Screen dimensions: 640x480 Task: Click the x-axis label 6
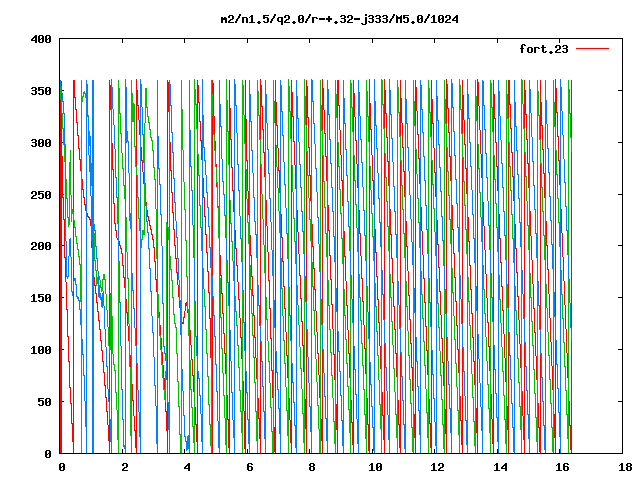click(x=249, y=467)
